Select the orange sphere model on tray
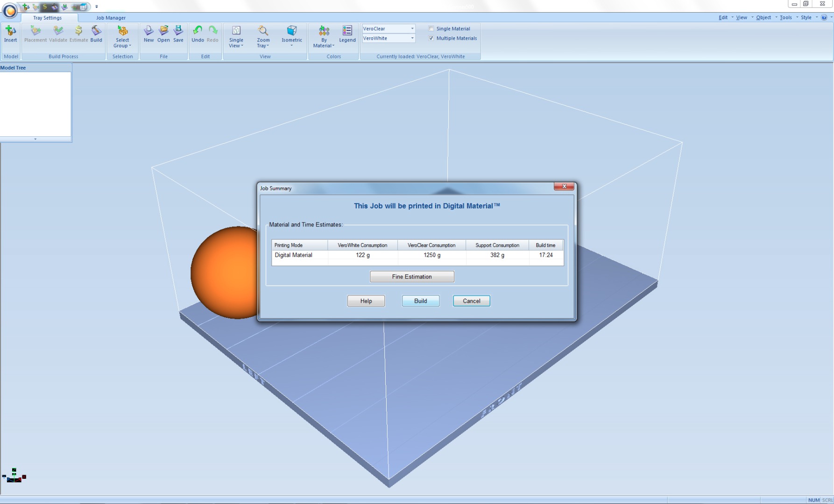Image resolution: width=834 pixels, height=504 pixels. [224, 273]
